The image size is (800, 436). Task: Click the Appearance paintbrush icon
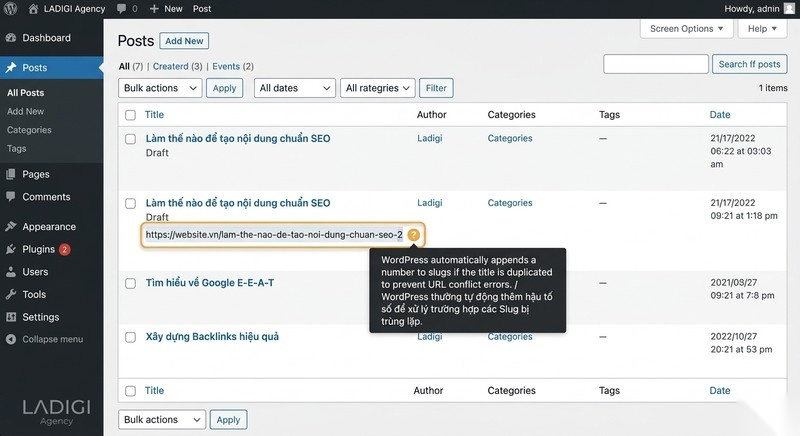(x=11, y=226)
